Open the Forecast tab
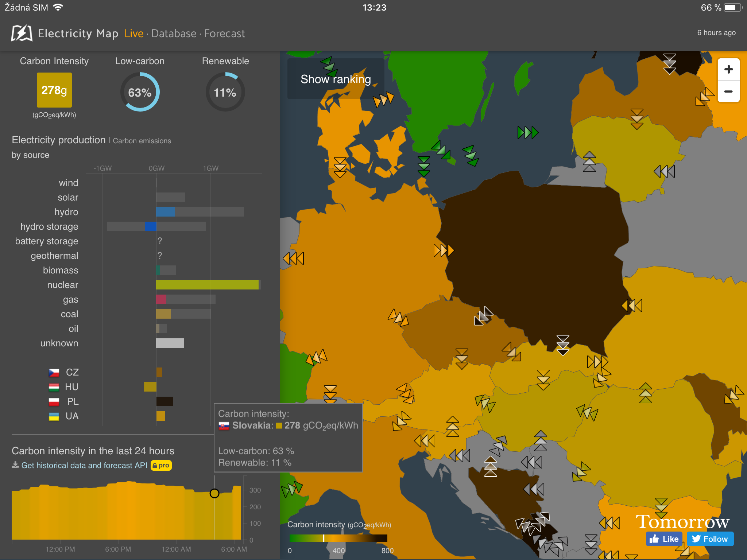Screen dimensions: 747x560 click(x=224, y=34)
